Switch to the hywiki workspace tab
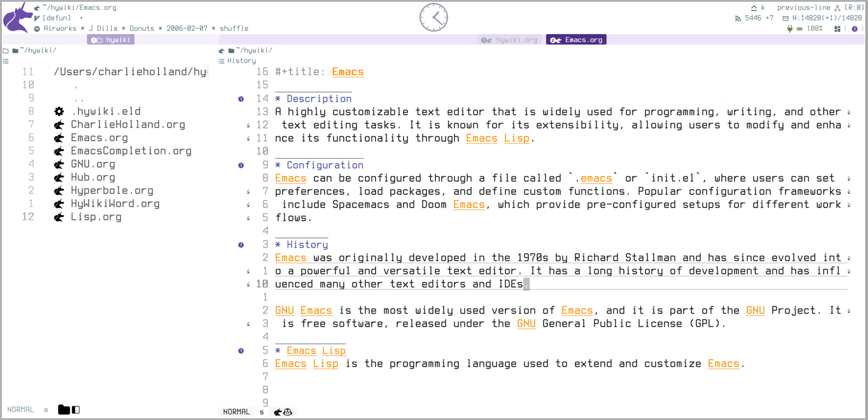Image resolution: width=868 pixels, height=420 pixels. pyautogui.click(x=111, y=40)
